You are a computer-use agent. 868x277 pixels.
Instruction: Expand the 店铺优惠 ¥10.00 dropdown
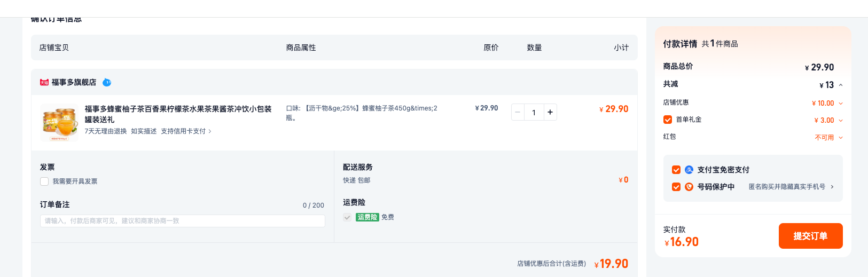coord(841,104)
